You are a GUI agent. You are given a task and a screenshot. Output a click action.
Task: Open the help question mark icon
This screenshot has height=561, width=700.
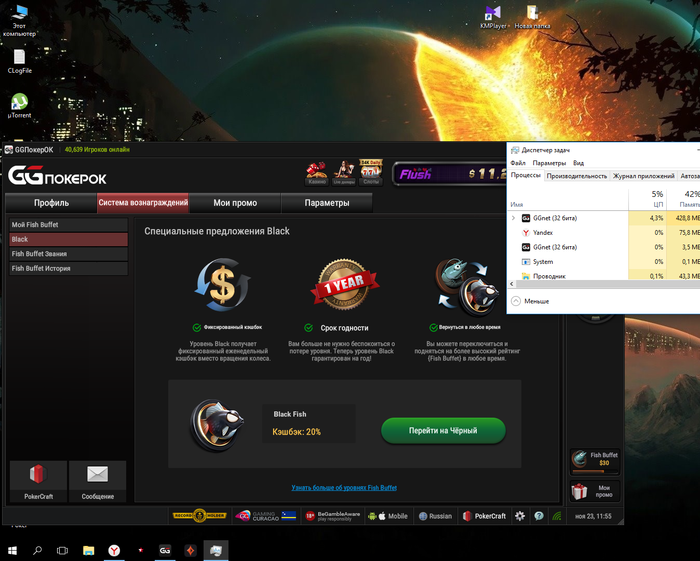tap(539, 516)
